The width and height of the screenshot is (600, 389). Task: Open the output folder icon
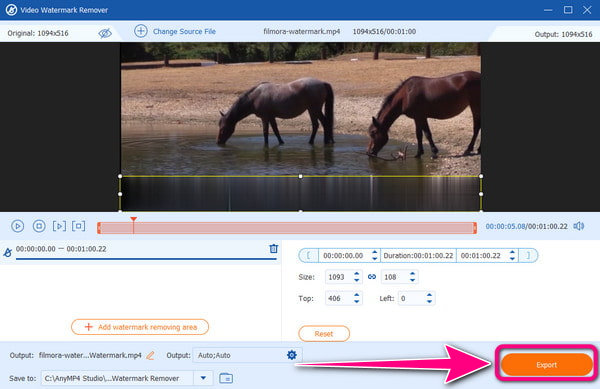(x=226, y=378)
